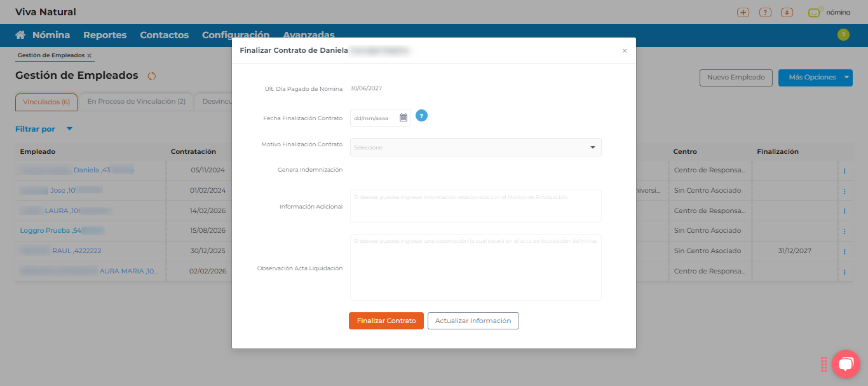868x386 pixels.
Task: Click the green notification badge showing 5
Action: tap(843, 34)
